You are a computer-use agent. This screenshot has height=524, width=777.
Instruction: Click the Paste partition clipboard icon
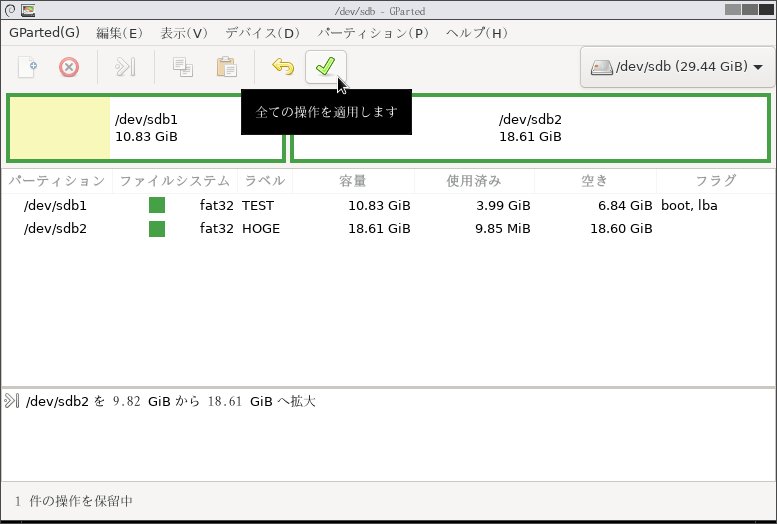226,67
